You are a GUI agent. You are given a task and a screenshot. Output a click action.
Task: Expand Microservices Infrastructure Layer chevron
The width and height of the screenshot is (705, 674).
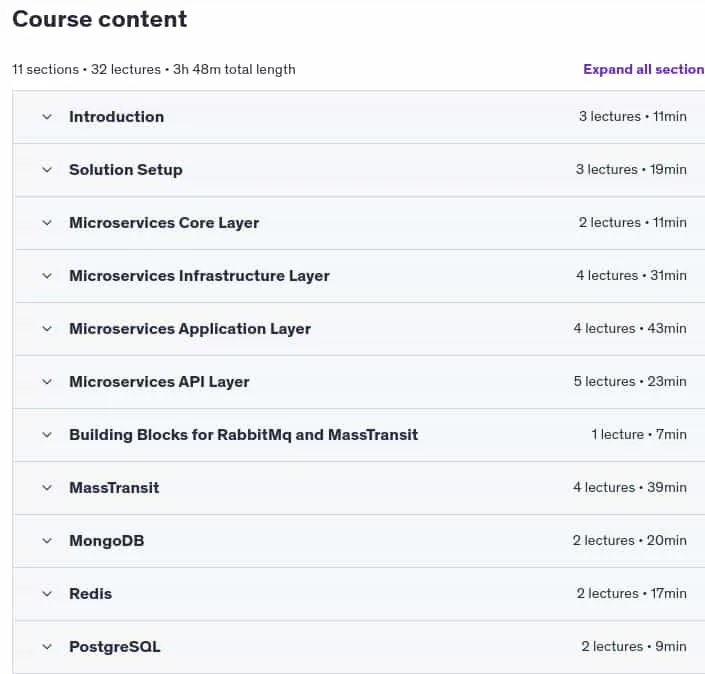(47, 276)
